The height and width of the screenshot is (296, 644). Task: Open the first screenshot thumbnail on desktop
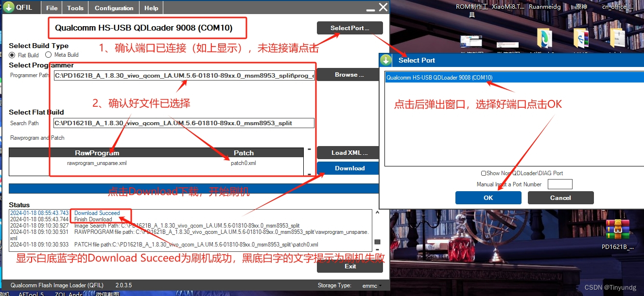point(470,42)
